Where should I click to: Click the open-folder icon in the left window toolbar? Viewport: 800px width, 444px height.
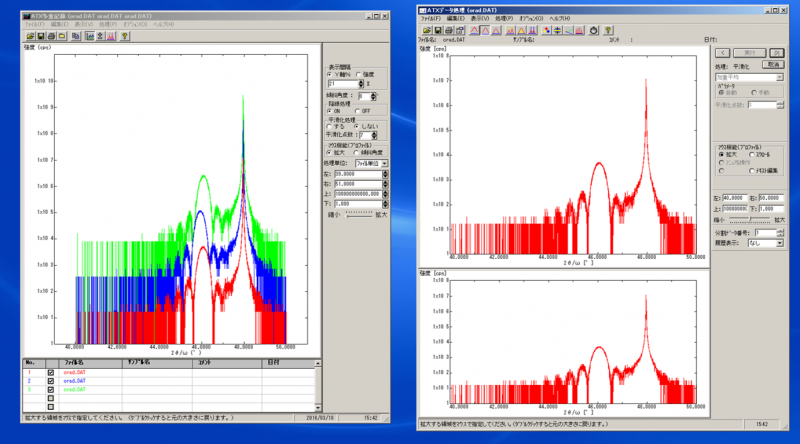[x=29, y=35]
